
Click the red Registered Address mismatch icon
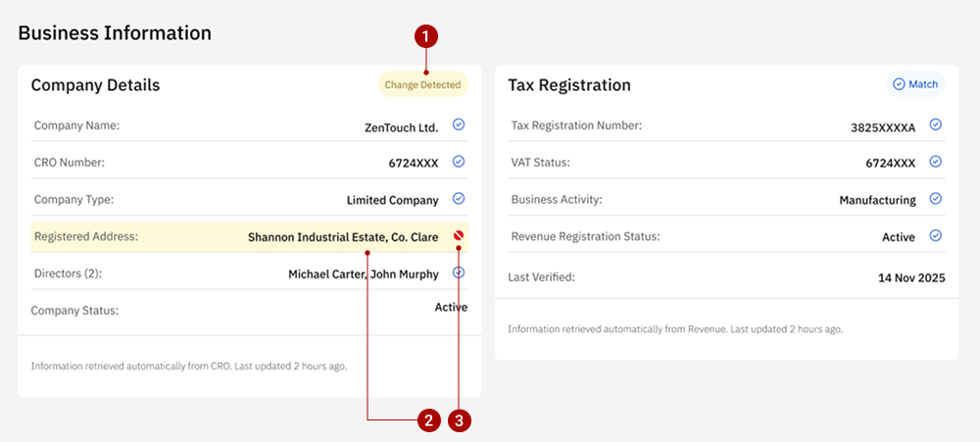(459, 236)
